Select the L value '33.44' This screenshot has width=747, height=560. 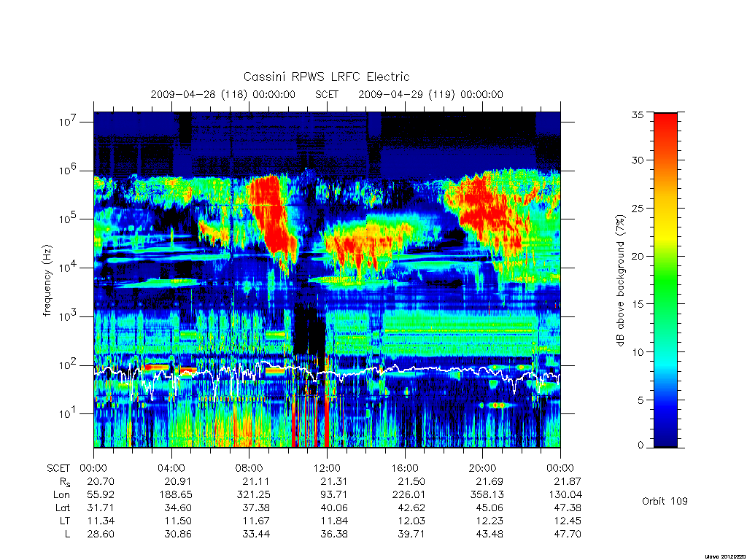tap(256, 534)
